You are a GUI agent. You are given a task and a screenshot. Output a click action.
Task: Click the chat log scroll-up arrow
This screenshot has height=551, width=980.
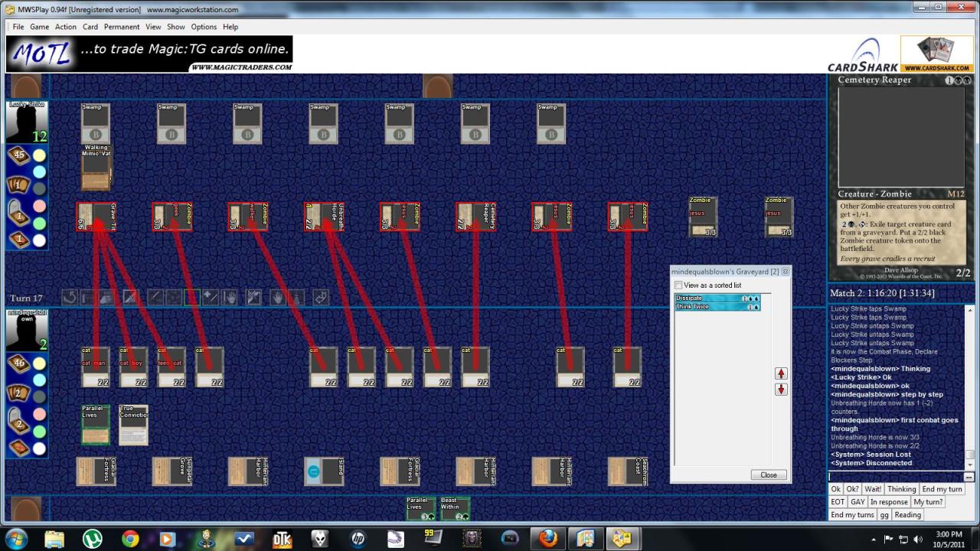(x=970, y=310)
